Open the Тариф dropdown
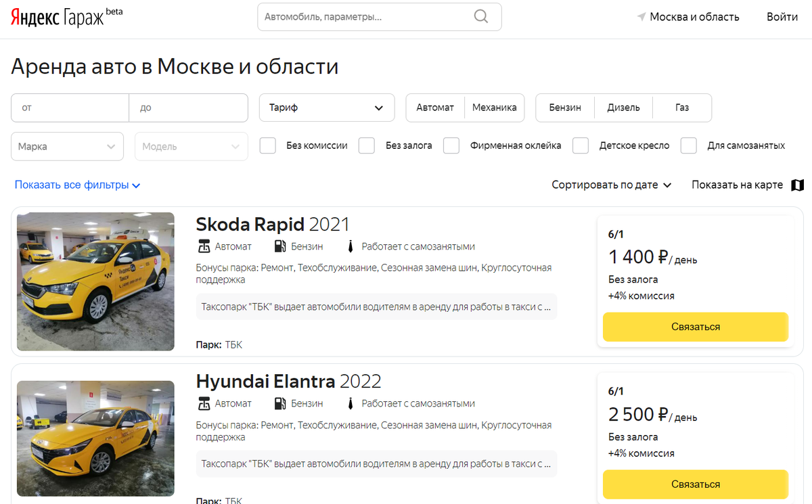The height and width of the screenshot is (504, 812). [327, 108]
